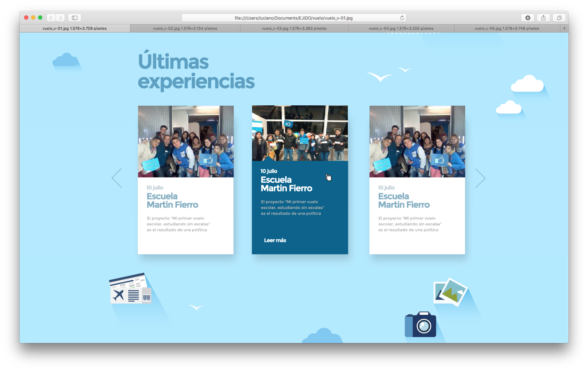Switch to the vuelo_v-03.jpg tab
588x371 pixels.
294,28
